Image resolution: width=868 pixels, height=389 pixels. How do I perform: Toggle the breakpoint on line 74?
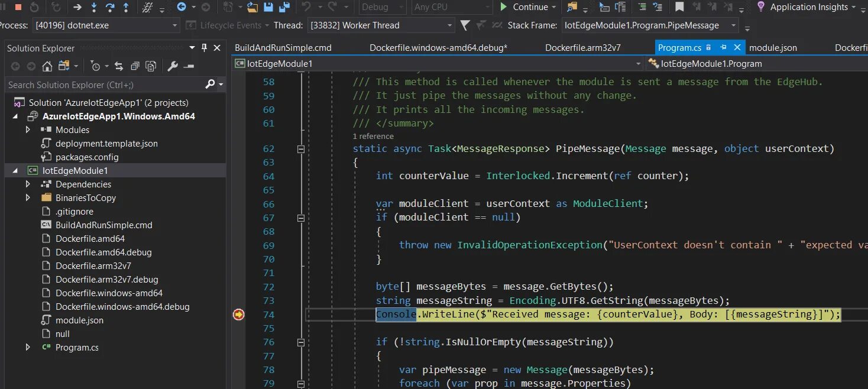[x=239, y=314]
